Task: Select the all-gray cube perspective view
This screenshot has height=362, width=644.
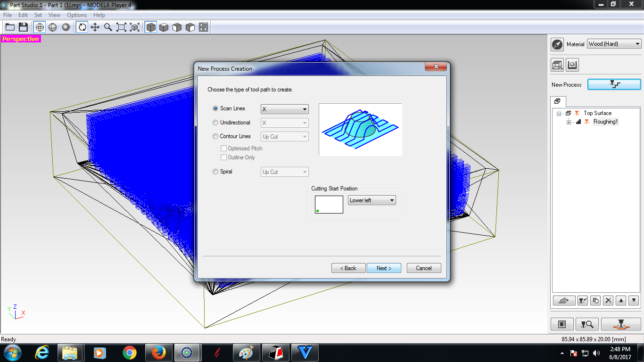Action: point(151,27)
